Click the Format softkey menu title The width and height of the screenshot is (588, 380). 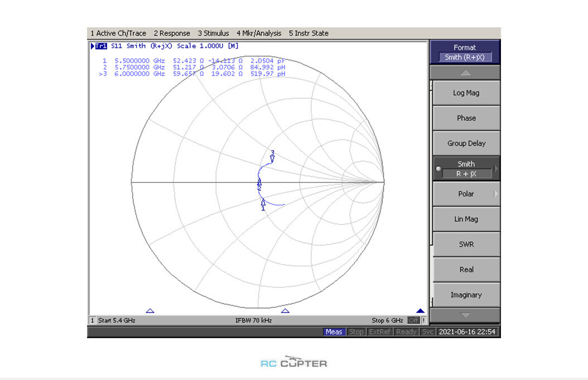465,52
